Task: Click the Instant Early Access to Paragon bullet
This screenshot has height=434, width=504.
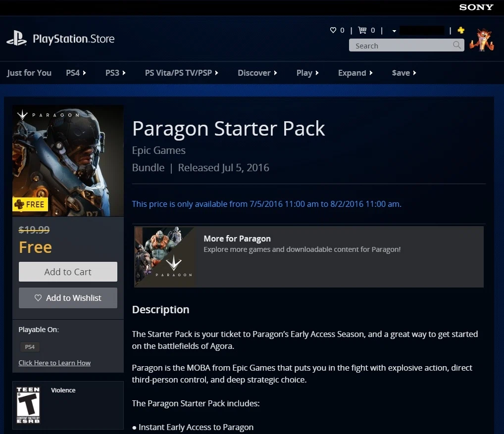Action: click(x=193, y=427)
